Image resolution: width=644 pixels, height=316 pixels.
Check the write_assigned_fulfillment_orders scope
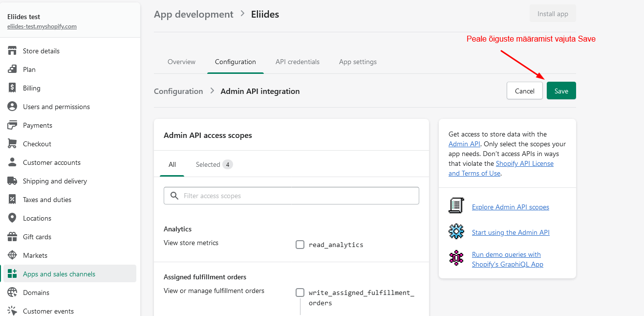click(x=300, y=293)
